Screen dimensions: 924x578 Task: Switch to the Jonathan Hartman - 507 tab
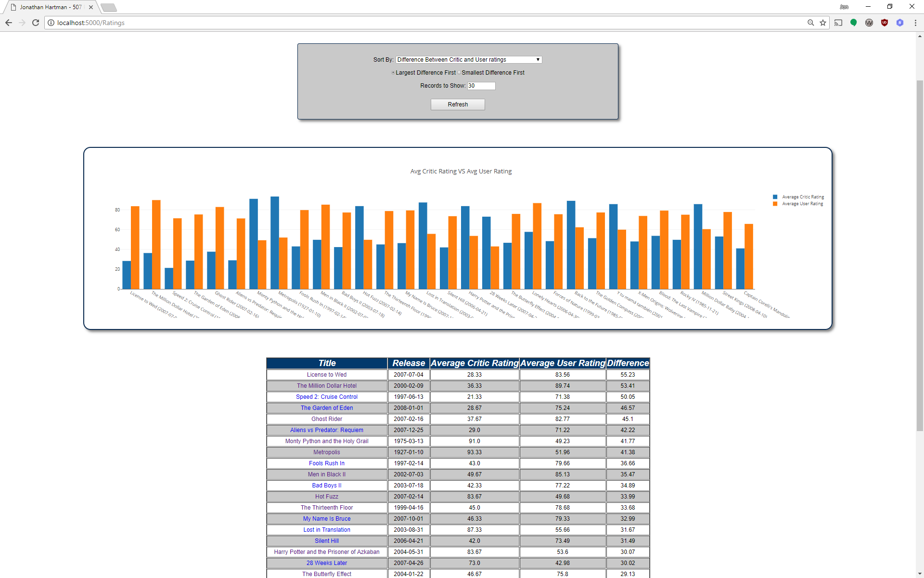click(x=51, y=7)
